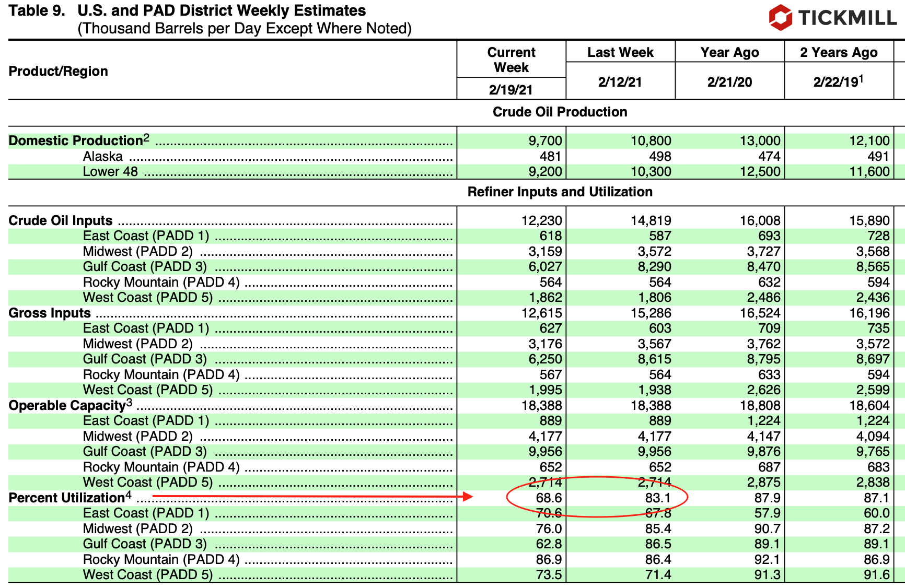905x588 pixels.
Task: Click the Product/Region header label
Action: (x=59, y=71)
